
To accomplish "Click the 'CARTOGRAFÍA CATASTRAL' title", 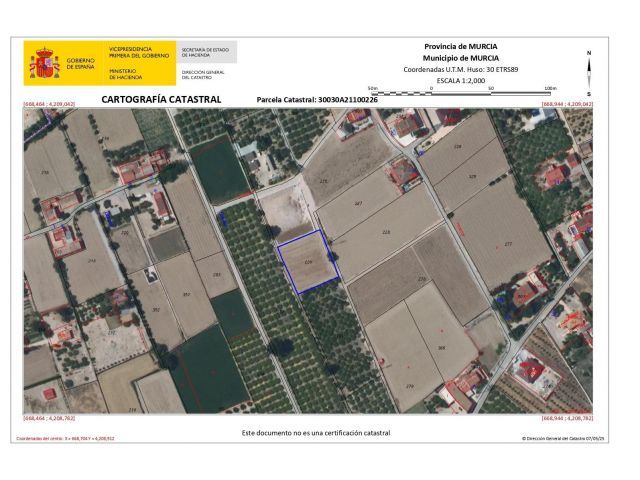I will (161, 99).
